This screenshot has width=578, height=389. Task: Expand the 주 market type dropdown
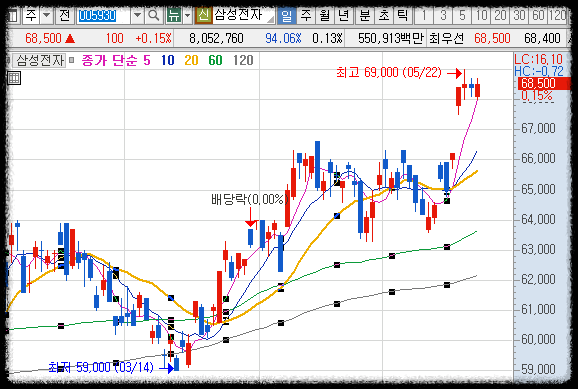coord(46,16)
